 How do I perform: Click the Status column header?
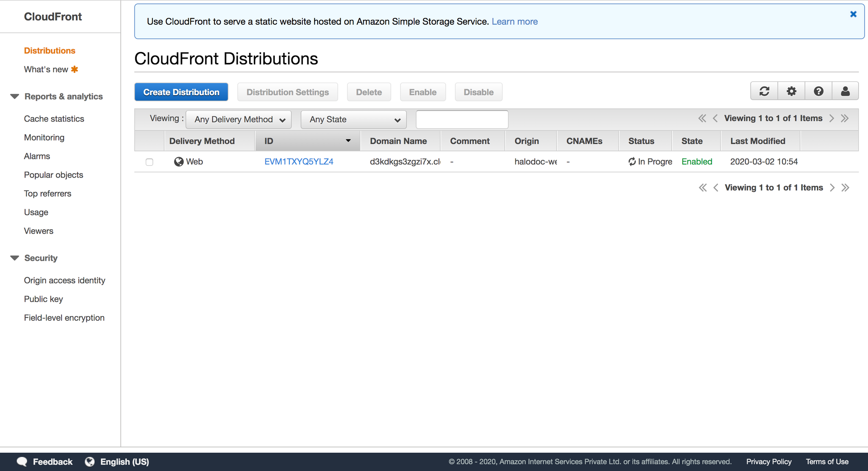tap(645, 141)
